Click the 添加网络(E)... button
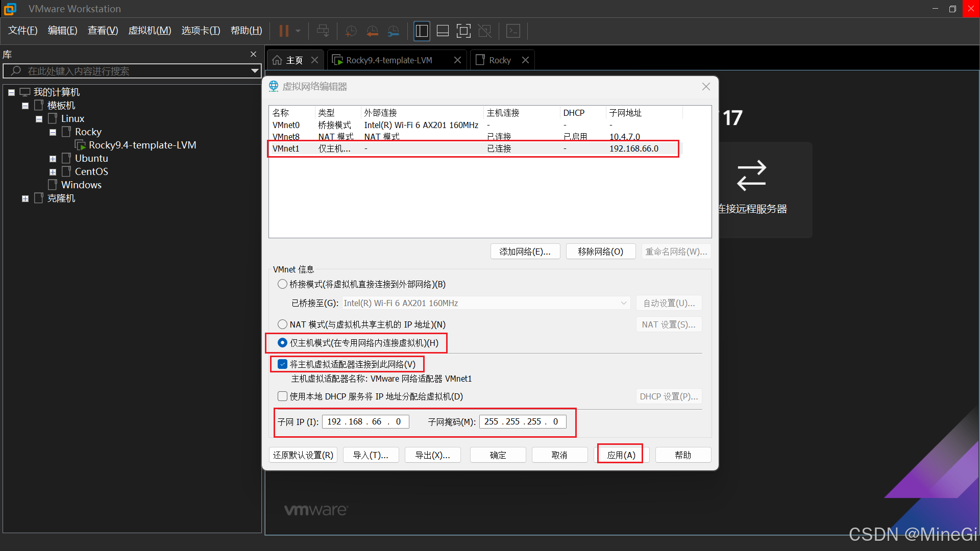 [x=525, y=252]
